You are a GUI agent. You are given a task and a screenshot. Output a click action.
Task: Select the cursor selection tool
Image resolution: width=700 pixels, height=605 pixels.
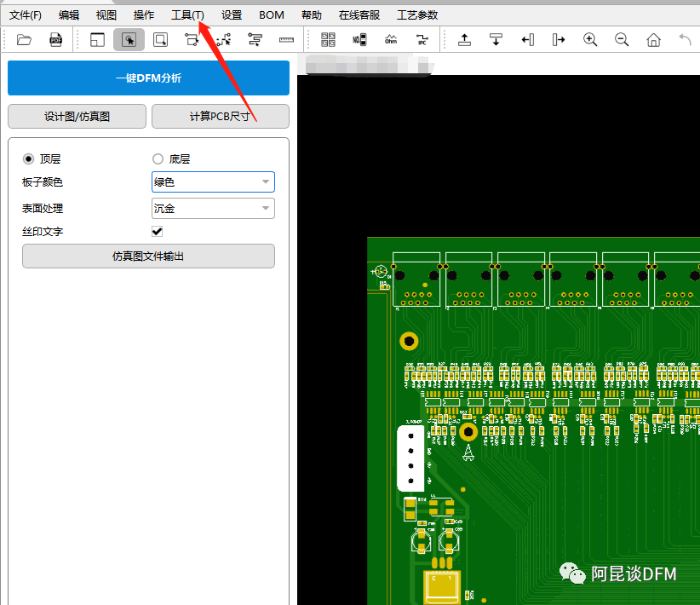[129, 39]
